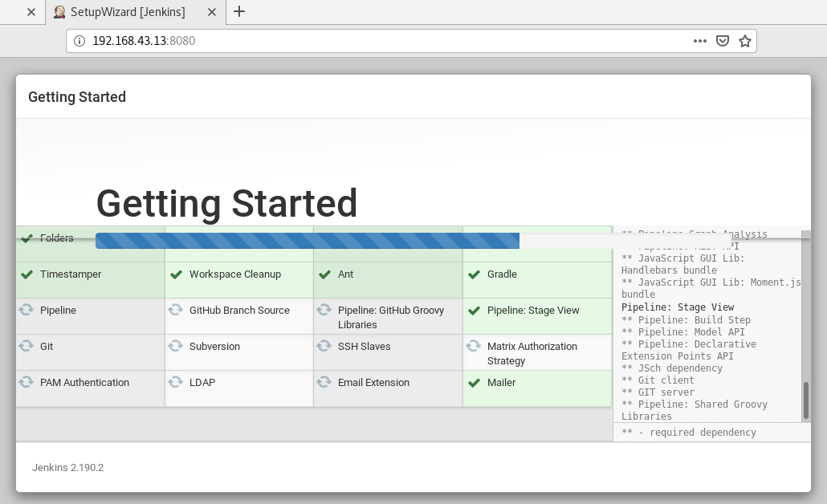Screen dimensions: 827x504
Task: Click the '** JSch dependency' log line
Action: tap(672, 368)
